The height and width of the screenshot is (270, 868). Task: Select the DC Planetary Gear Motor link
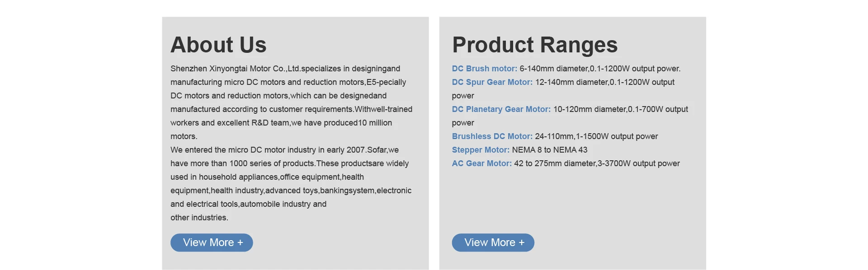(501, 109)
